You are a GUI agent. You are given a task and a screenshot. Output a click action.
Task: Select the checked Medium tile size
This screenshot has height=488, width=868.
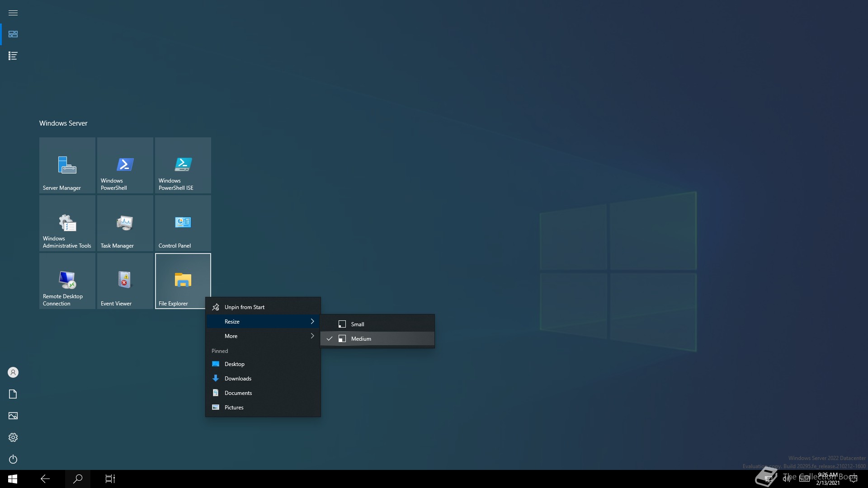tap(377, 339)
